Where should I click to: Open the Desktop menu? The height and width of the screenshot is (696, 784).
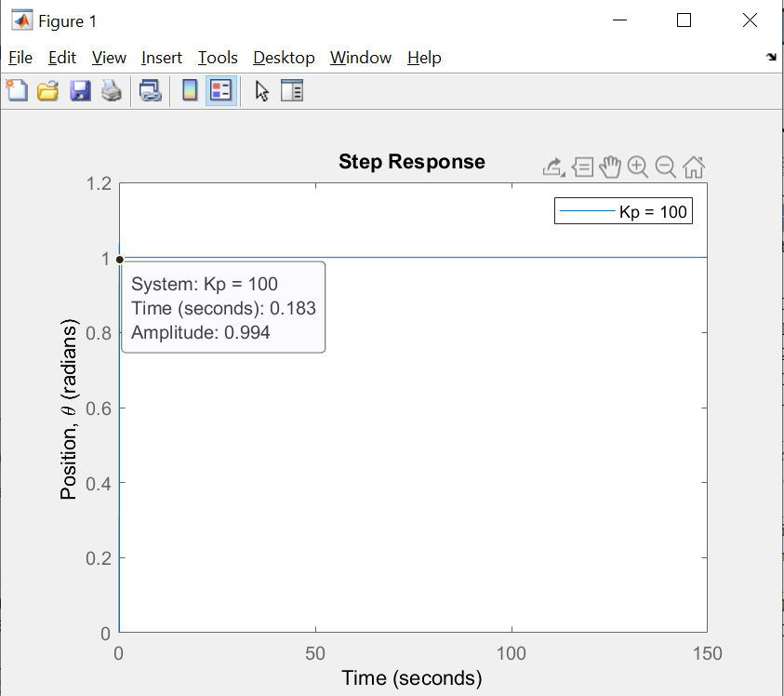tap(284, 58)
